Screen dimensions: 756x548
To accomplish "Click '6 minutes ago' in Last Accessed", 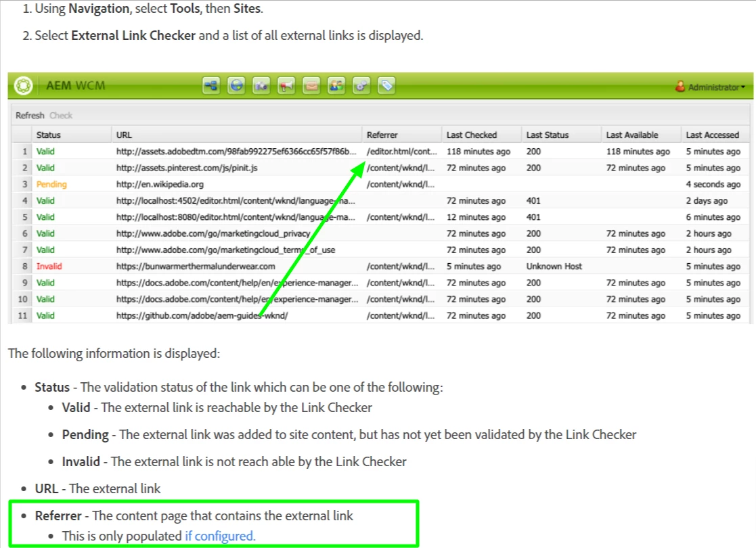I will [713, 217].
